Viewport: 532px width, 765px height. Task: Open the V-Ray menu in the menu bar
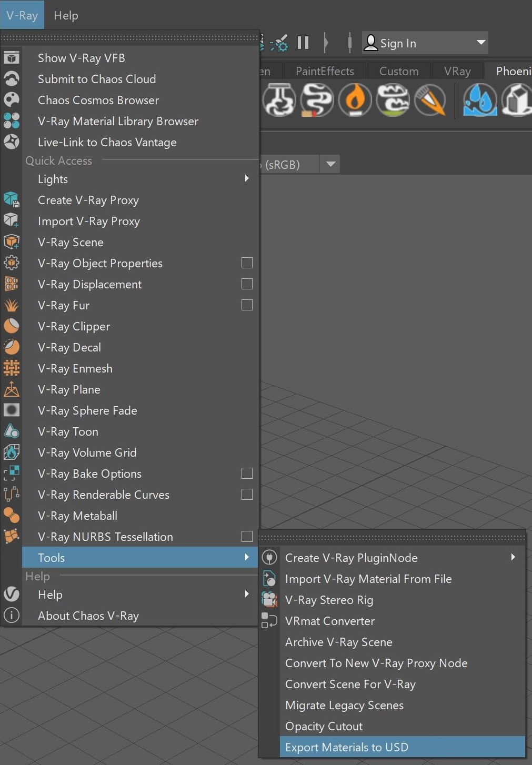(22, 15)
